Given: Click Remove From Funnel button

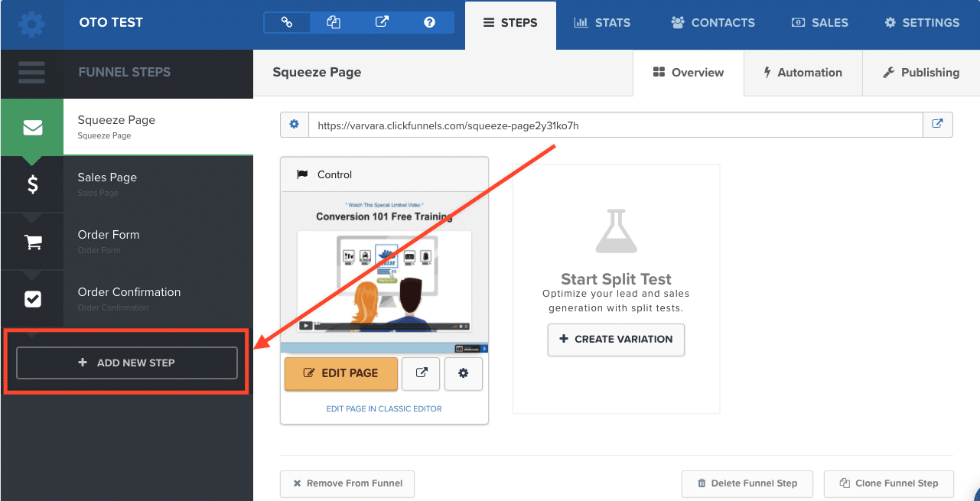Looking at the screenshot, I should pyautogui.click(x=347, y=483).
